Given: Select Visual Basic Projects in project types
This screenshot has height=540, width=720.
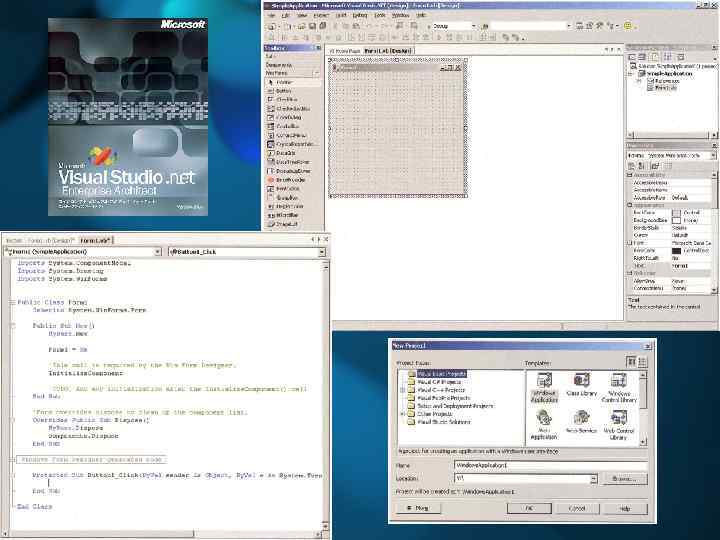Looking at the screenshot, I should click(x=441, y=374).
